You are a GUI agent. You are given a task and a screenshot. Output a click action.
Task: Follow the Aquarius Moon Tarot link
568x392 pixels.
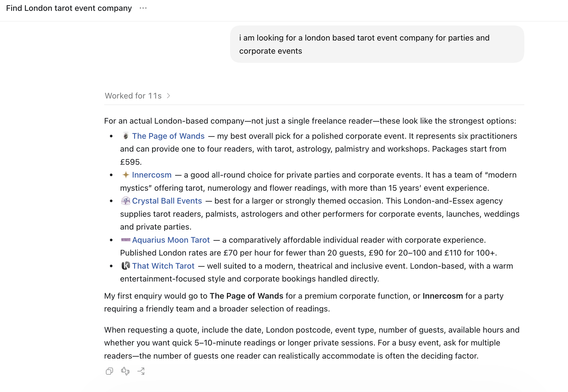(x=171, y=240)
